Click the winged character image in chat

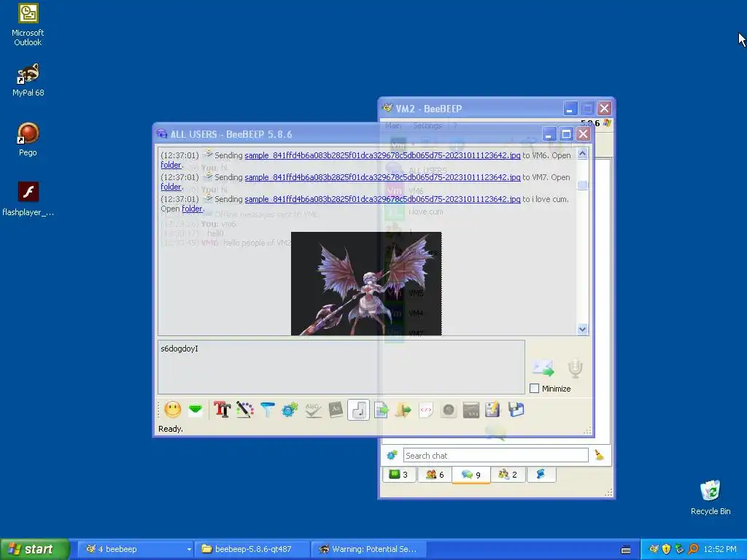366,284
